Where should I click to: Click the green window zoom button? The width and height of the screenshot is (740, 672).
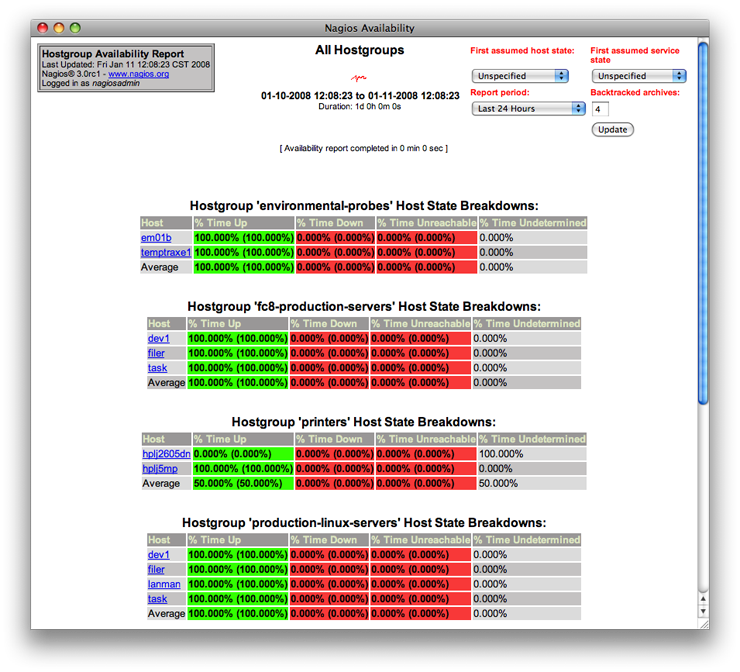tap(75, 28)
